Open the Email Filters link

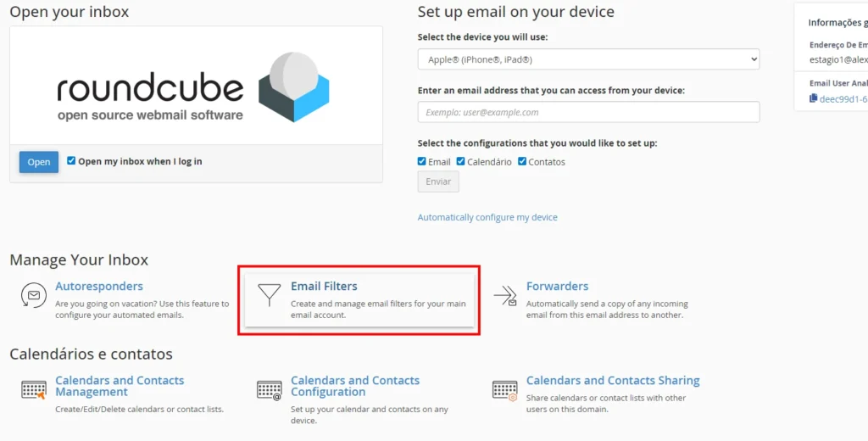(324, 287)
